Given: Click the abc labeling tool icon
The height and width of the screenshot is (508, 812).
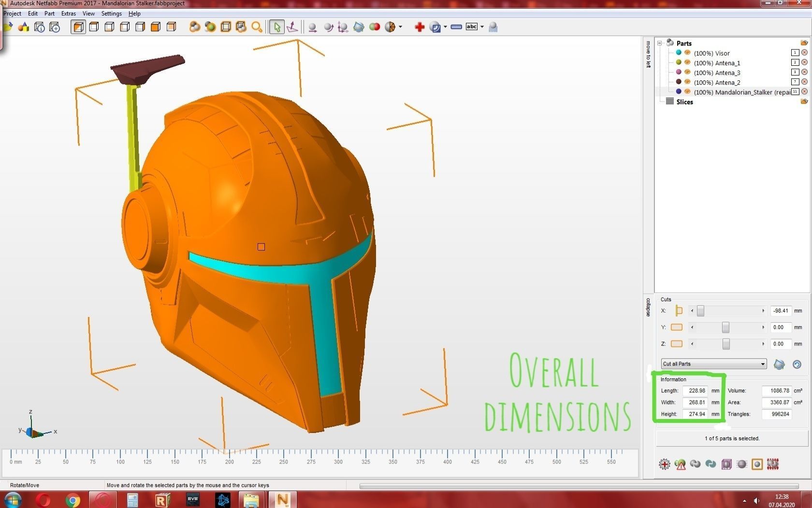Looking at the screenshot, I should point(472,27).
